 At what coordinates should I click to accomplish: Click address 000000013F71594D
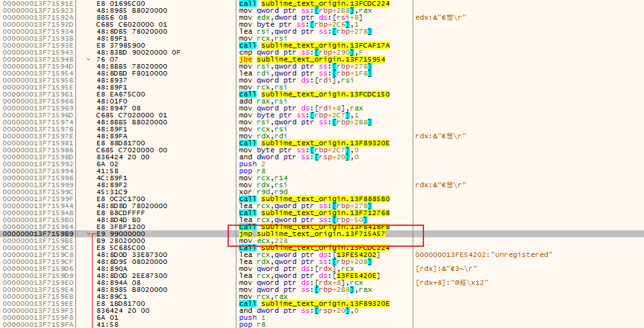coord(38,67)
